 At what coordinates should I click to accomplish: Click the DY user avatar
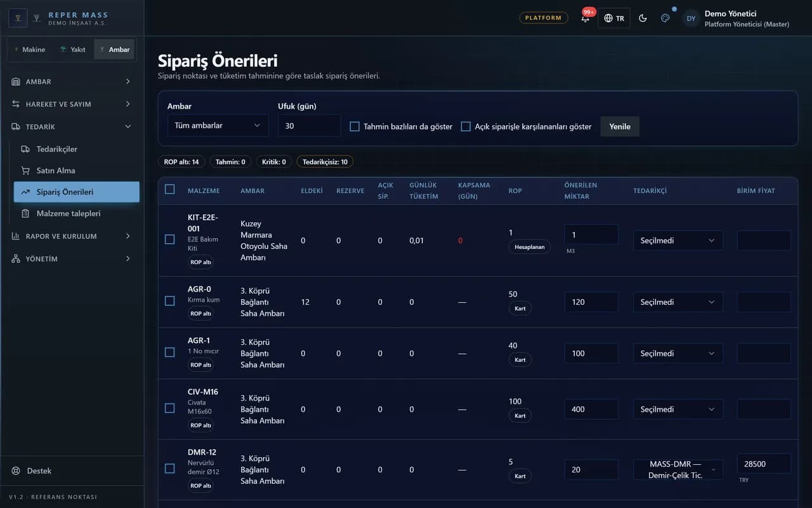[691, 18]
